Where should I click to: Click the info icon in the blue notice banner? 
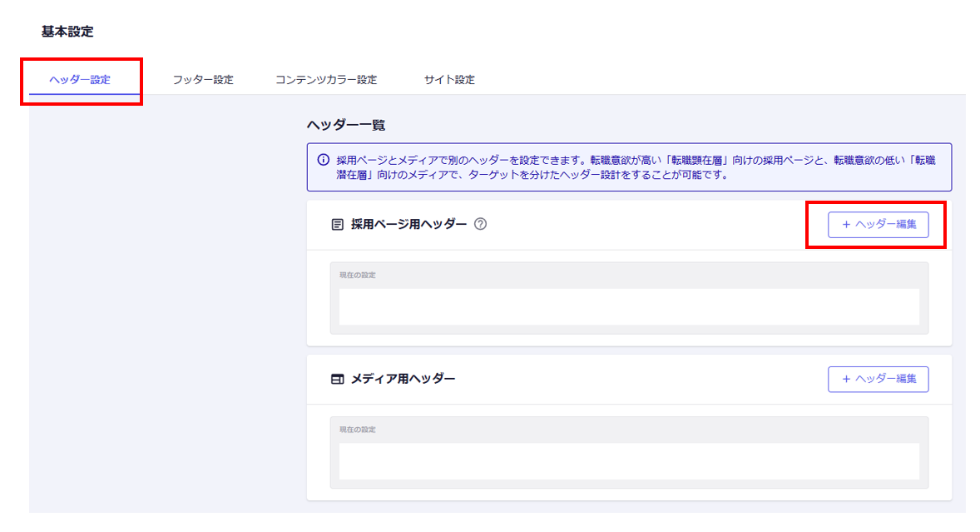323,159
